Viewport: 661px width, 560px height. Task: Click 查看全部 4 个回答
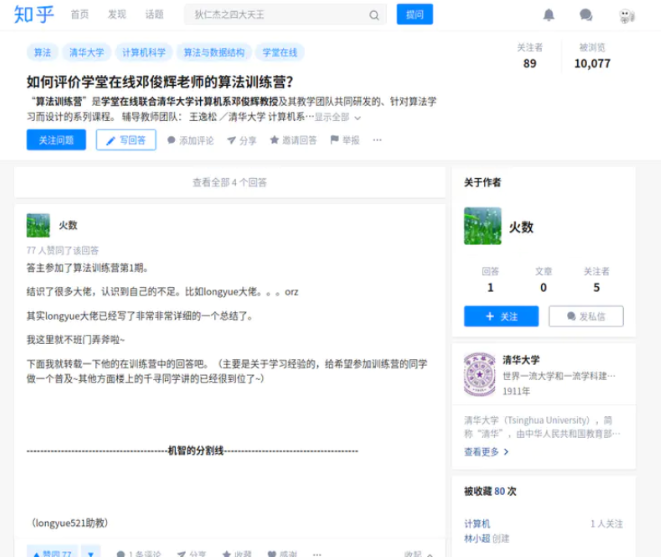click(x=230, y=183)
